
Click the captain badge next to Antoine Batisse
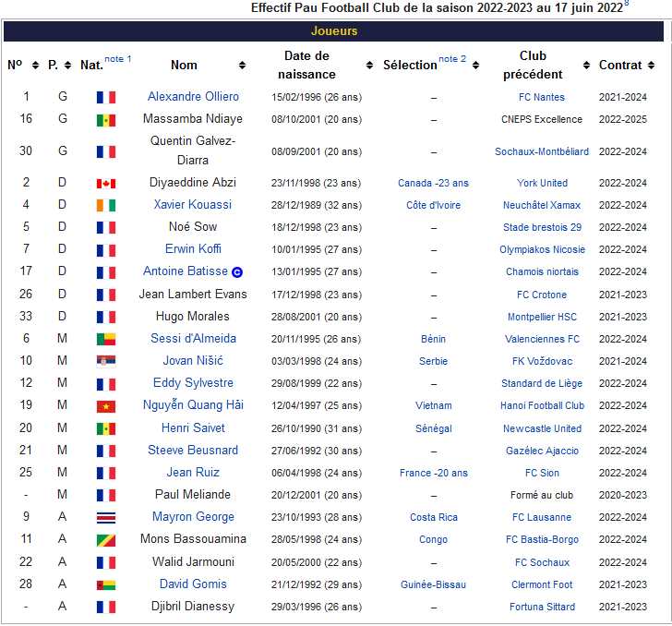[237, 271]
